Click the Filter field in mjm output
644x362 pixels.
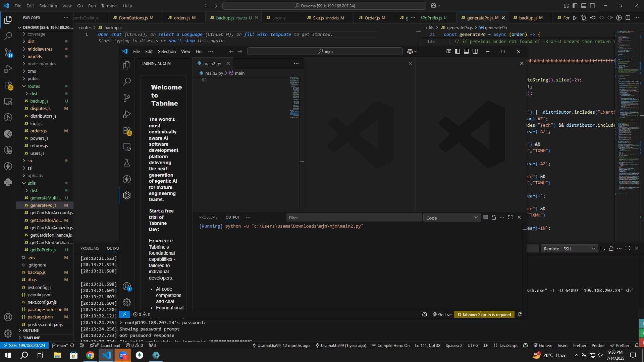coord(354,218)
